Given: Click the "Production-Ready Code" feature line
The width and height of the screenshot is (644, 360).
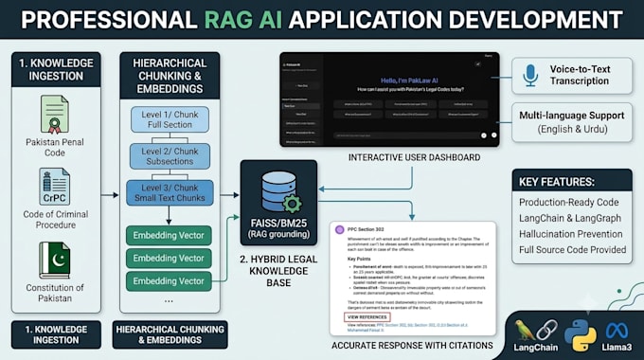Looking at the screenshot, I should (569, 202).
